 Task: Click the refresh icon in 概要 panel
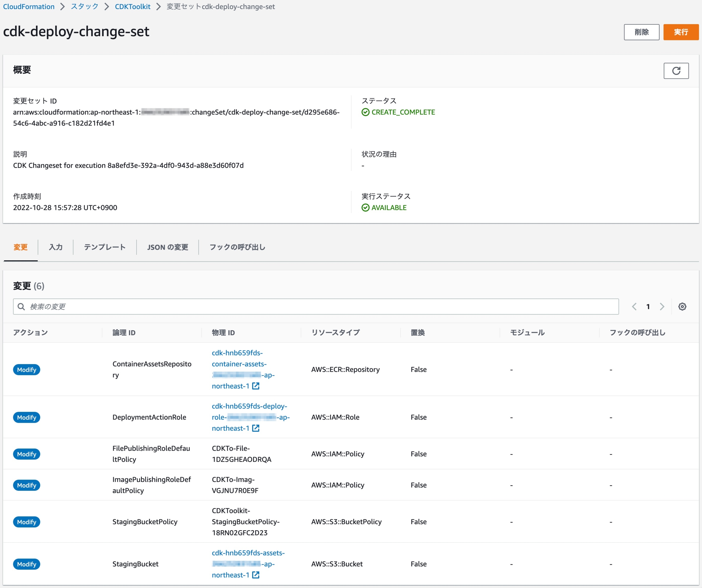point(676,71)
